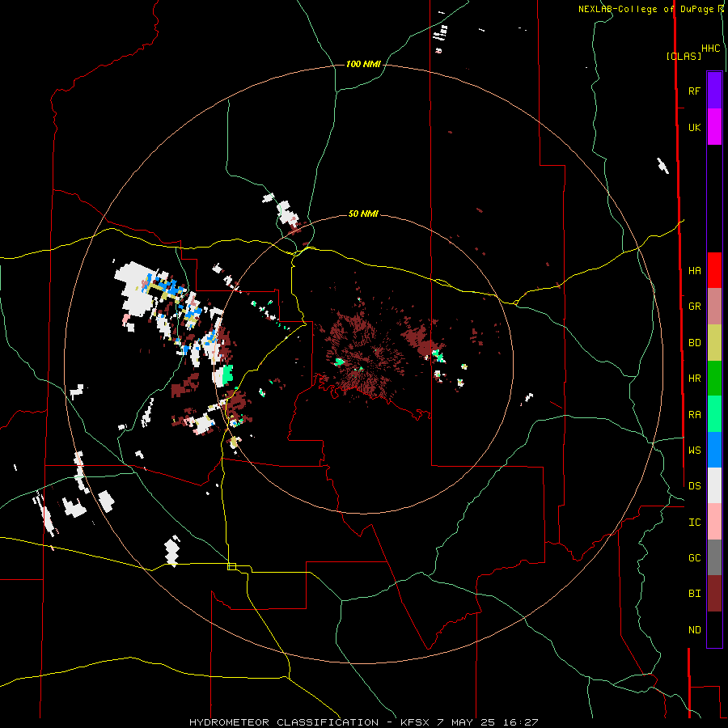Click the DS legend label
Image resolution: width=728 pixels, height=728 pixels.
coord(694,485)
